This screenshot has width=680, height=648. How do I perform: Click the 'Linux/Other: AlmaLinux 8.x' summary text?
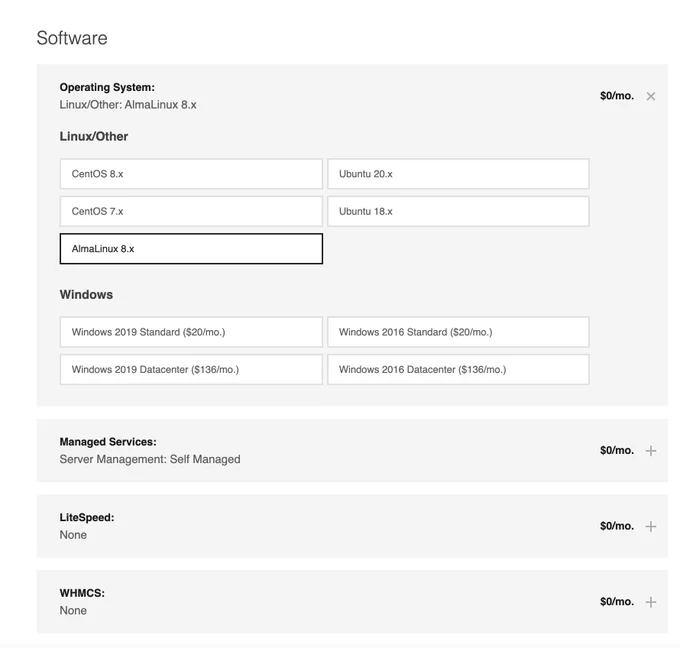[128, 105]
